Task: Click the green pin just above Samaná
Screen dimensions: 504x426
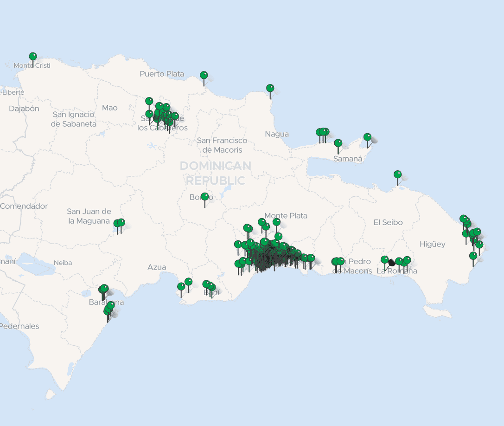Action: pyautogui.click(x=338, y=143)
